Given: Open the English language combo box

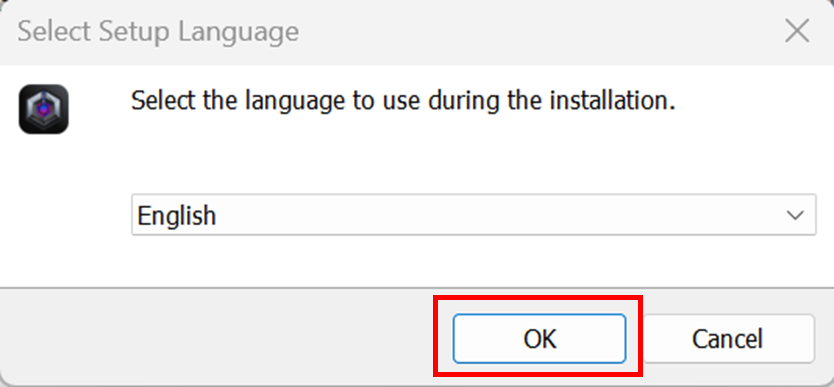Looking at the screenshot, I should (x=473, y=215).
